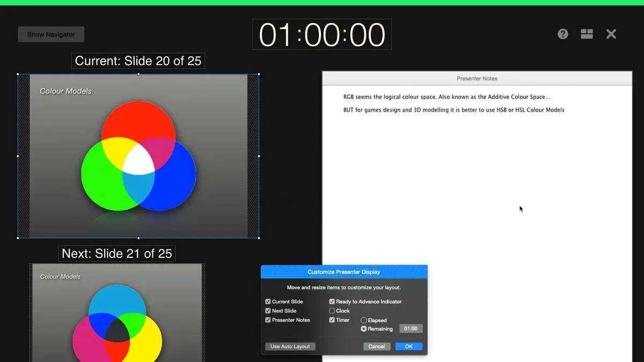Disable the Timer checkbox
The width and height of the screenshot is (644, 362).
click(332, 320)
